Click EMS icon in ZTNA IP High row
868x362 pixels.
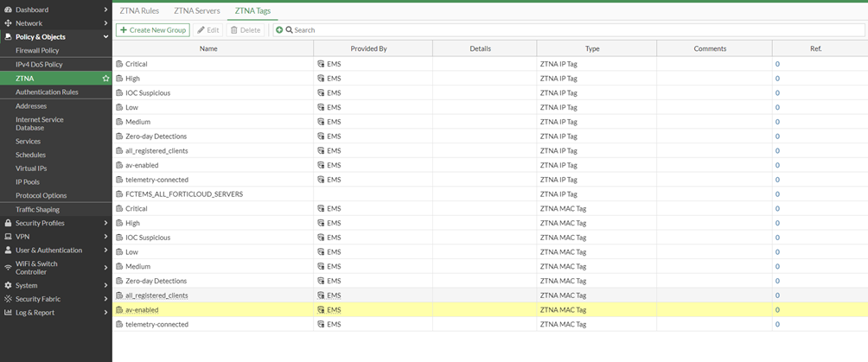[321, 79]
